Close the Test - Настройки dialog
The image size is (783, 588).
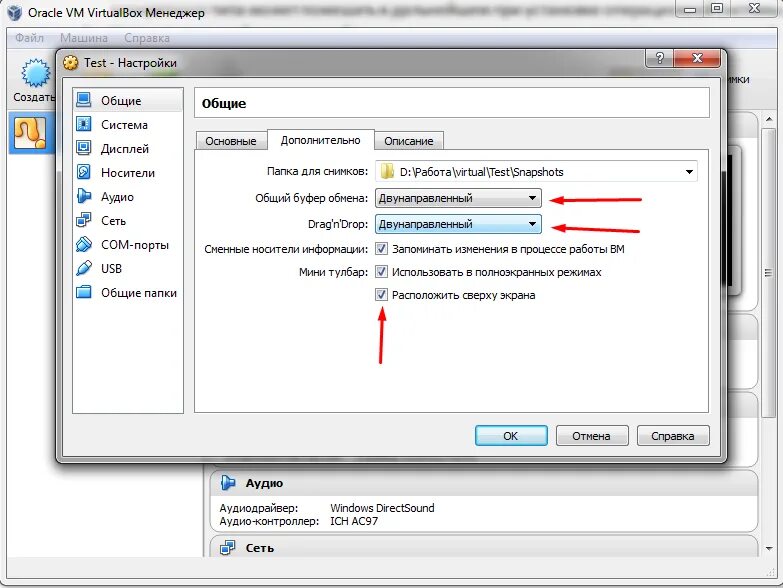pos(697,58)
